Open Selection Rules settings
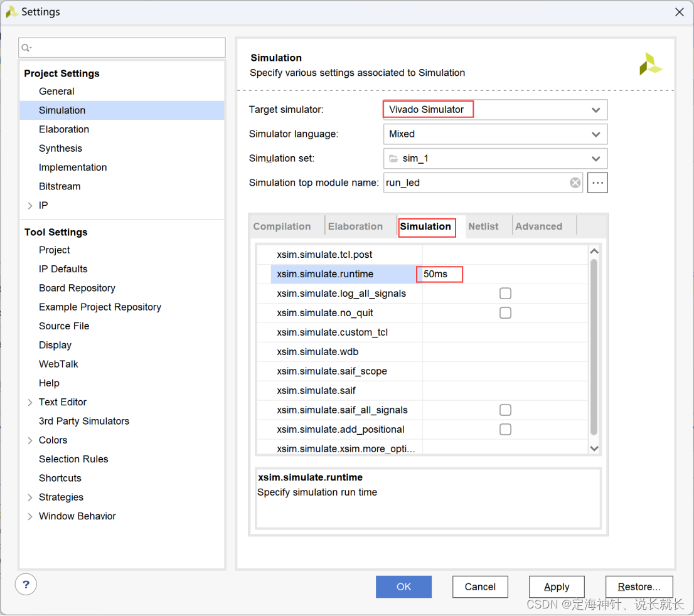 coord(73,460)
